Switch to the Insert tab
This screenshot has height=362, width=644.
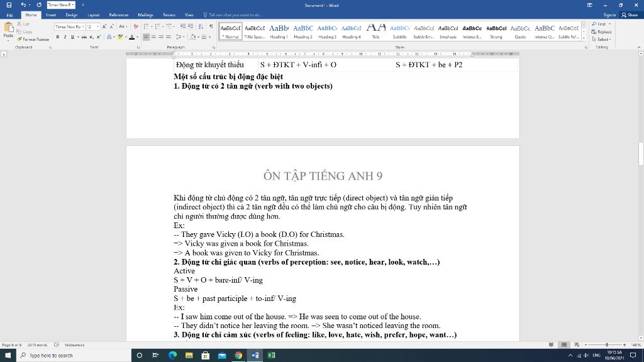click(51, 15)
